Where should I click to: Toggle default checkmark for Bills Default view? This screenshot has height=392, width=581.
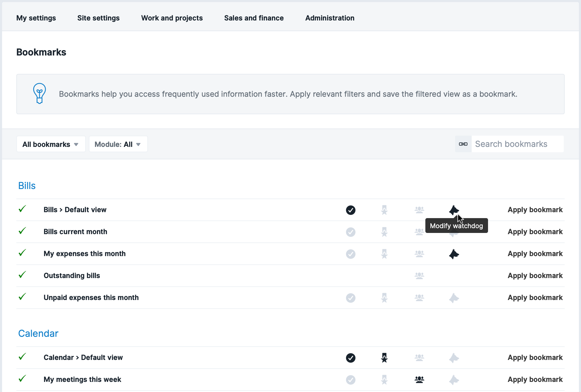[x=351, y=210]
